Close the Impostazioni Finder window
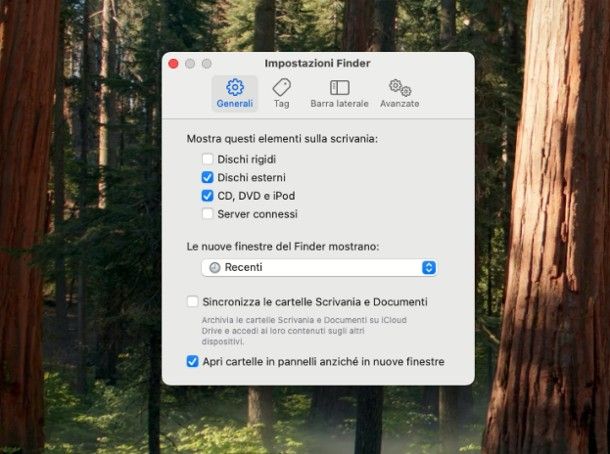 (174, 63)
